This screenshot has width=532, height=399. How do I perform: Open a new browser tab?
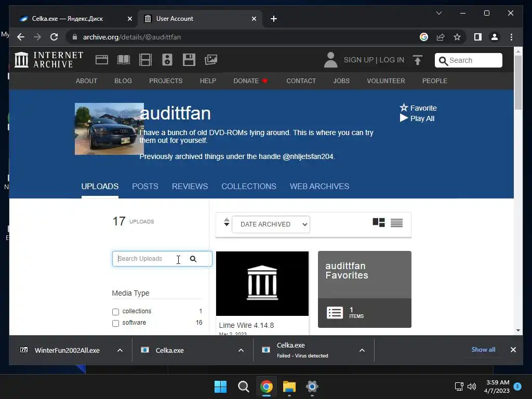coord(274,19)
